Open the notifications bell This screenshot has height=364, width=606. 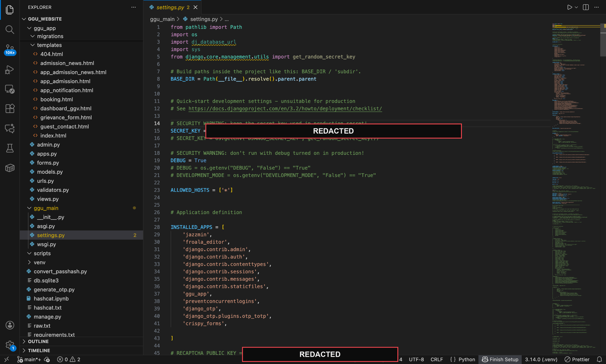point(599,359)
